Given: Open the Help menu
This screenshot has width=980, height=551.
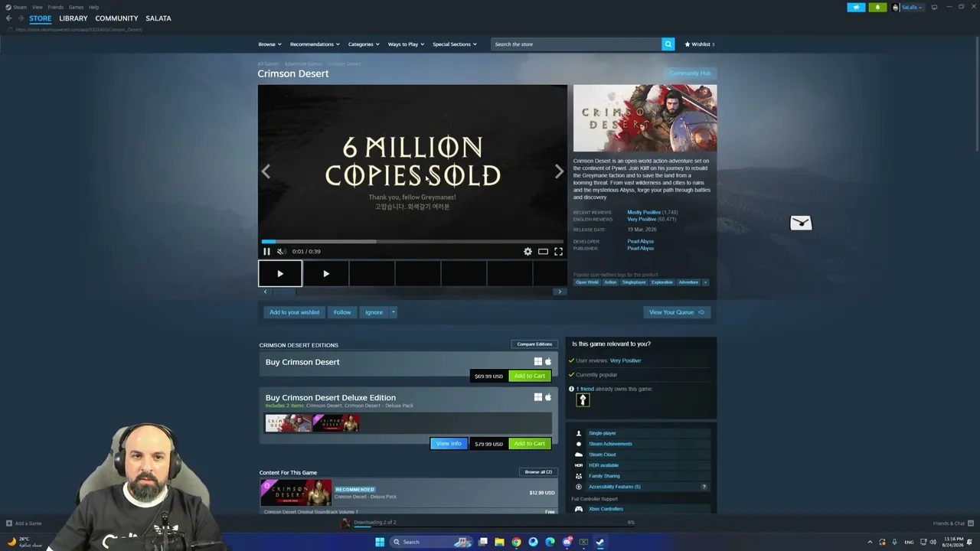Looking at the screenshot, I should [93, 7].
